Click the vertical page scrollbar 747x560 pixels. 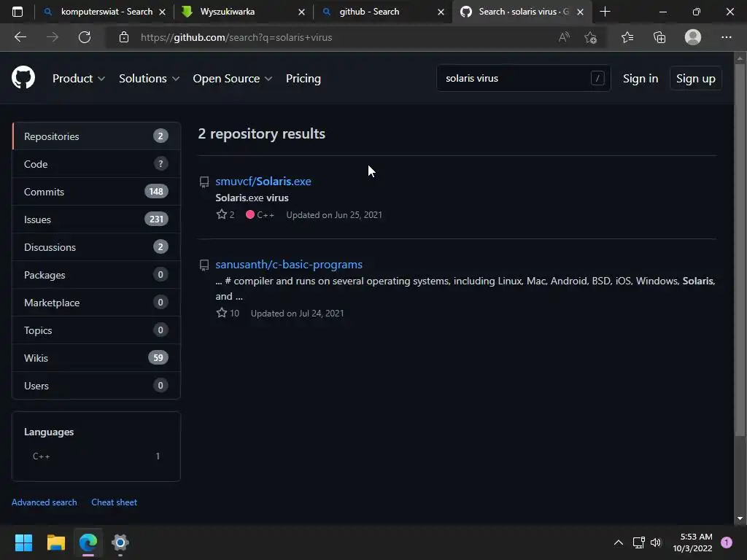click(740, 249)
